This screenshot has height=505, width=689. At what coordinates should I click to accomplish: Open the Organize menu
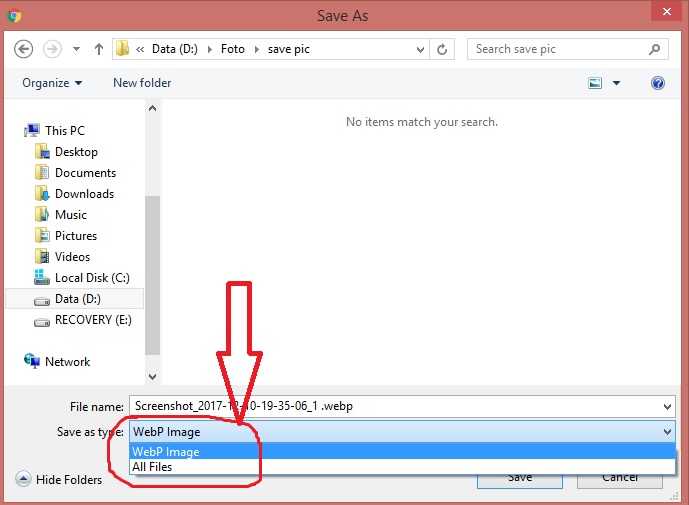[52, 83]
